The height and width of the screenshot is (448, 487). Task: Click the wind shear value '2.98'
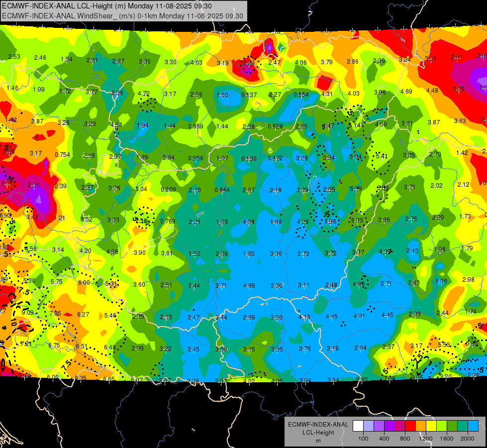[x=469, y=279]
